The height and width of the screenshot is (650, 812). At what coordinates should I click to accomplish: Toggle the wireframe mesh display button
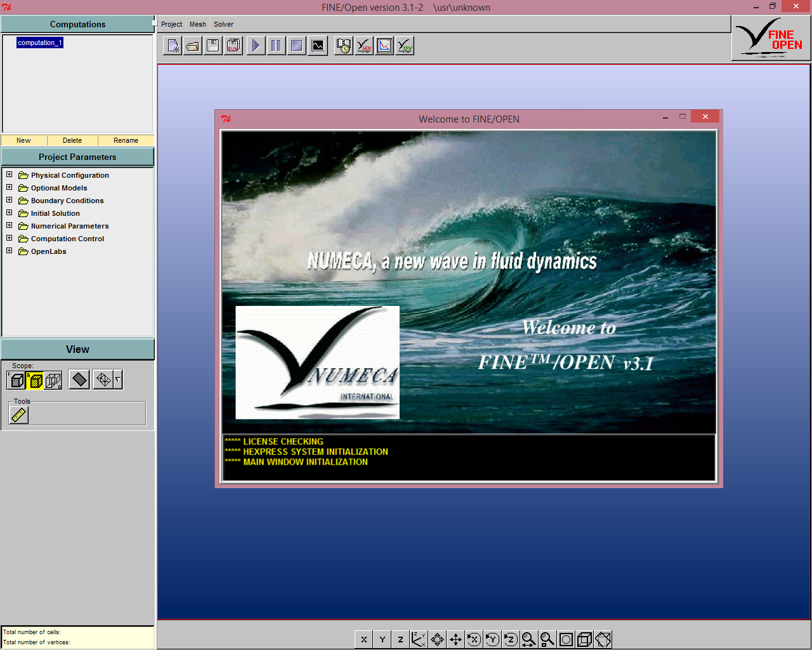(103, 380)
